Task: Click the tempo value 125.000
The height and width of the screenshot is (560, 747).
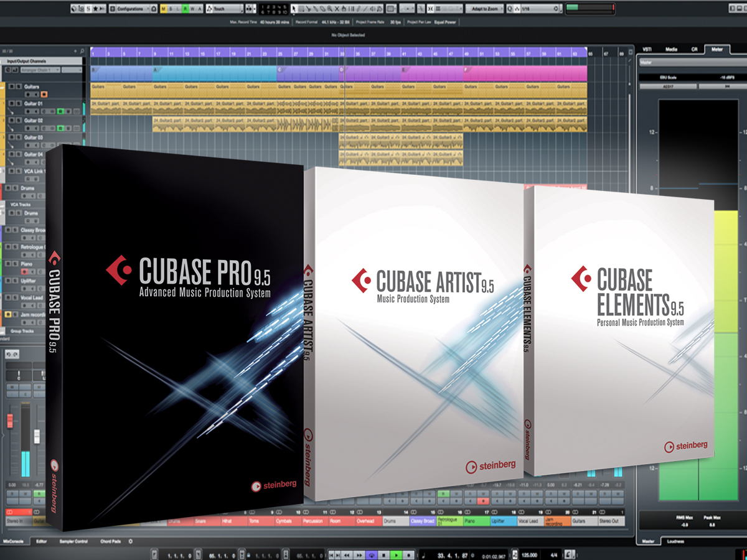Action: [529, 556]
